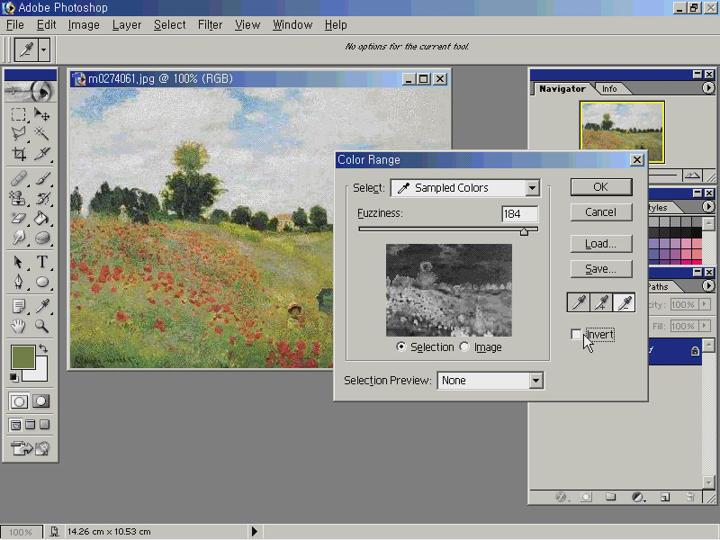This screenshot has height=540, width=720.
Task: Select the Smudge tool
Action: tap(18, 237)
